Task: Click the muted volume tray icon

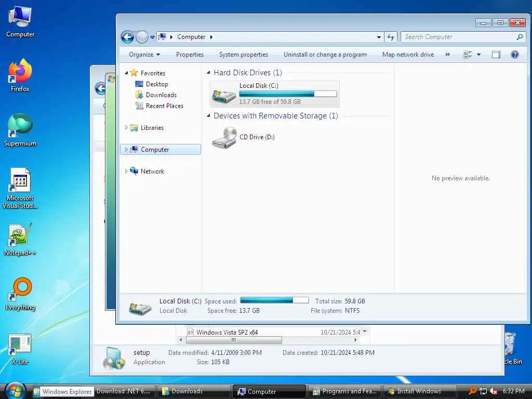Action: (x=494, y=391)
